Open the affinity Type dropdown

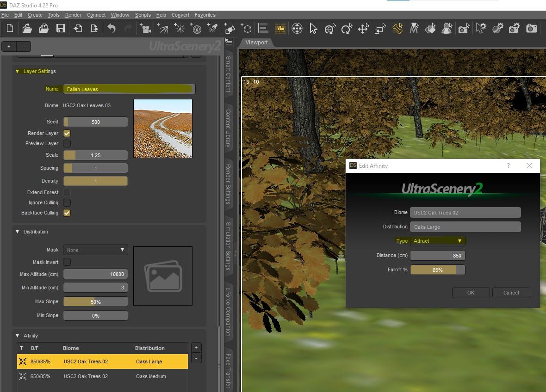tap(438, 241)
